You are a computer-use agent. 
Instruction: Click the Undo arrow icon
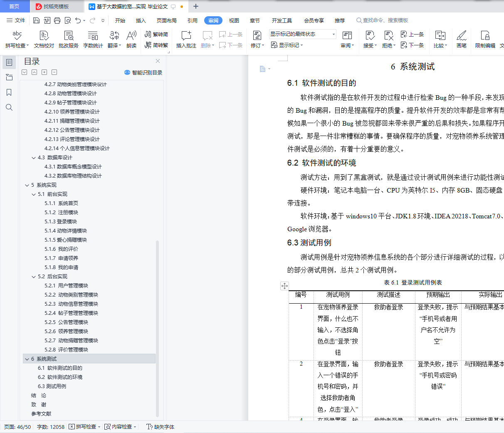78,20
